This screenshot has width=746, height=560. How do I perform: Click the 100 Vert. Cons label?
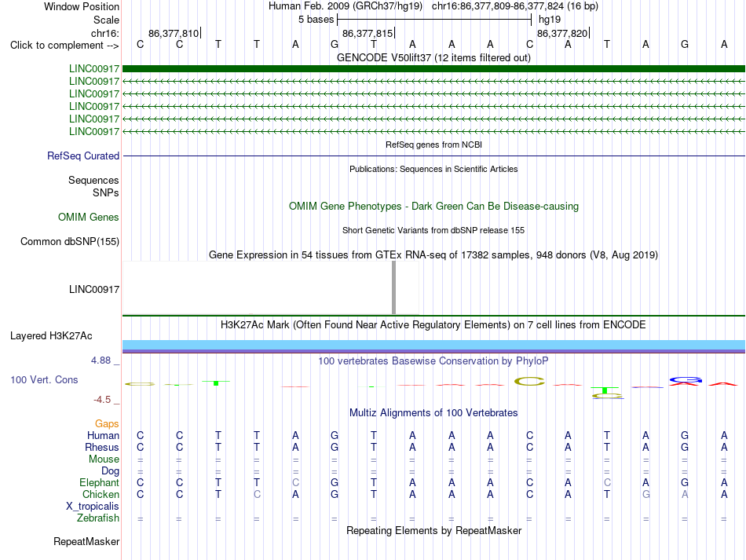(44, 379)
